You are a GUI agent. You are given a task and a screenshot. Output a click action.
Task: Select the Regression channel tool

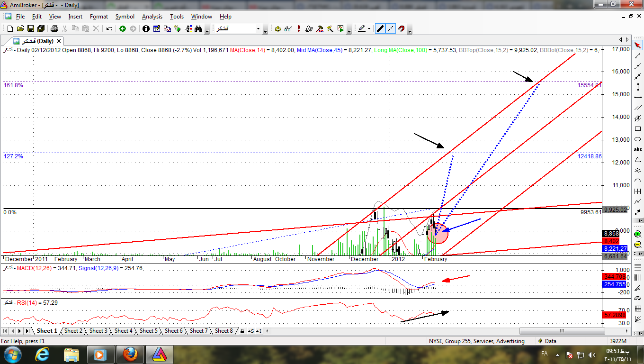tap(637, 118)
